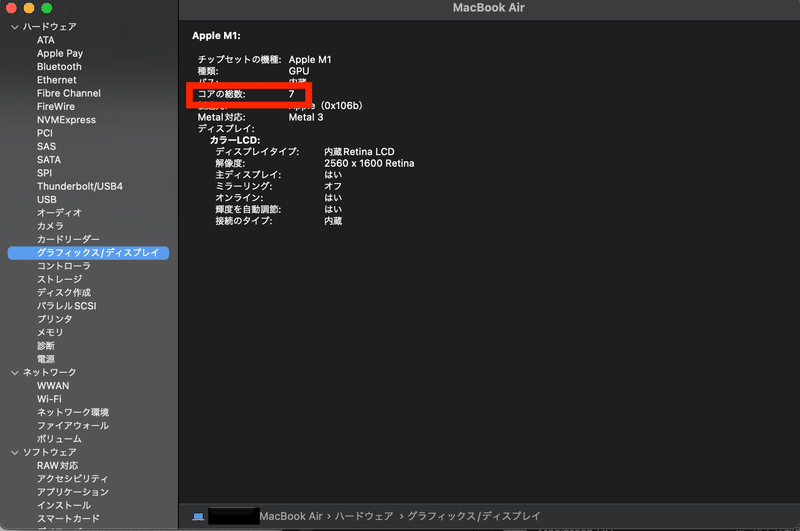Select USB in the sidebar
800x531 pixels.
(47, 199)
